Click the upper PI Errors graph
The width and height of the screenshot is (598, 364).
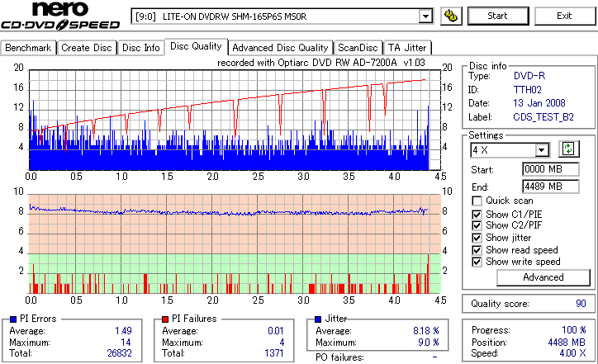pos(235,120)
